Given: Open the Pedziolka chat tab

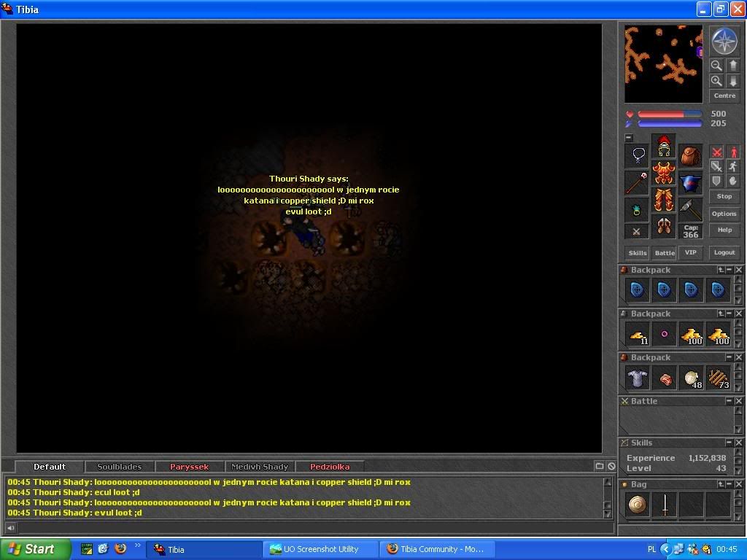Looking at the screenshot, I should [x=330, y=467].
